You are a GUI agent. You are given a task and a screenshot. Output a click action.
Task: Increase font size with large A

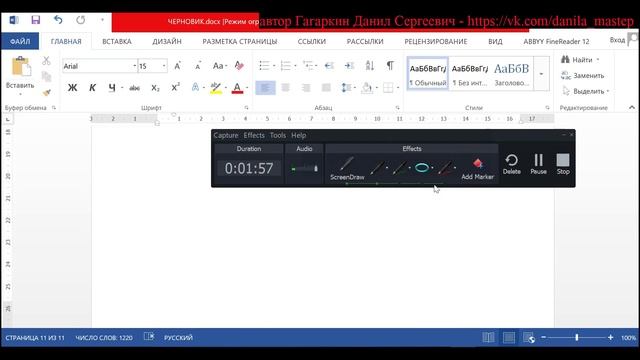pos(178,66)
